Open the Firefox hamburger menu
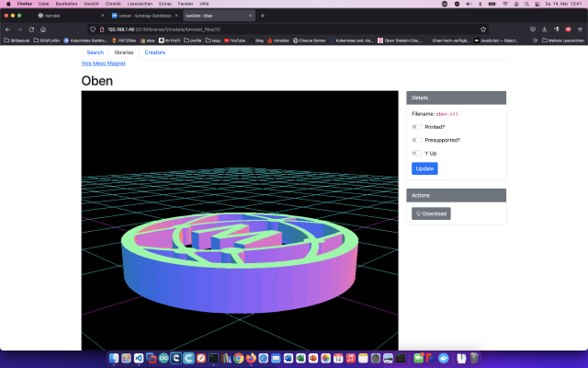 pos(580,29)
